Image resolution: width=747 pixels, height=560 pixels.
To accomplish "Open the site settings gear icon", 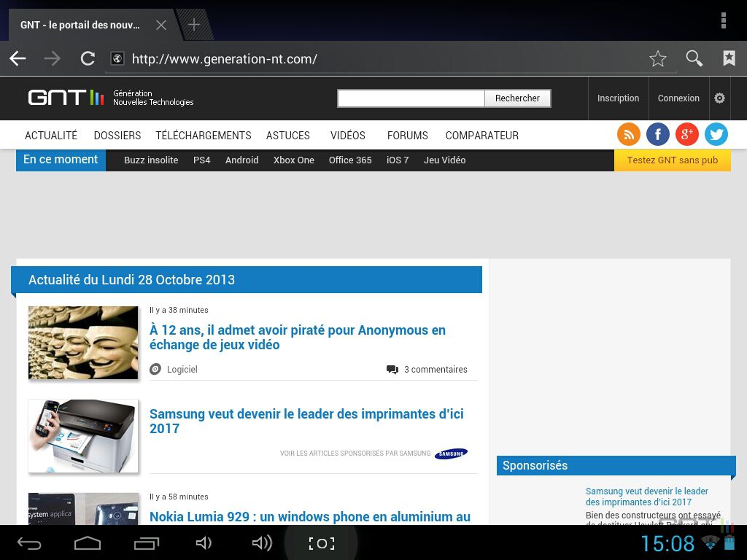I will point(719,98).
